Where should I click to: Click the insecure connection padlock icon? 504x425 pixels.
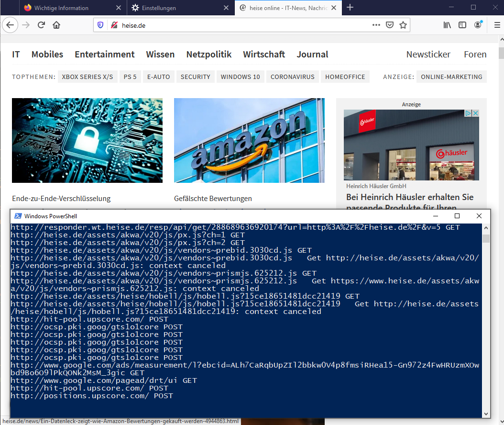pyautogui.click(x=114, y=25)
